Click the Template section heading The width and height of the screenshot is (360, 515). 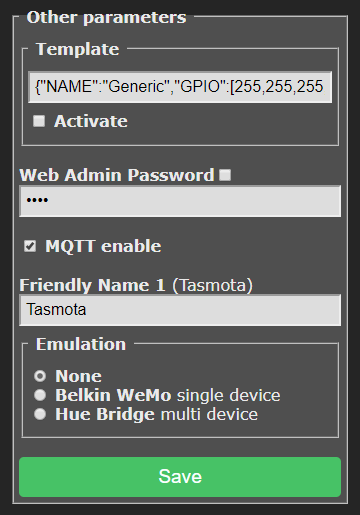[x=77, y=49]
